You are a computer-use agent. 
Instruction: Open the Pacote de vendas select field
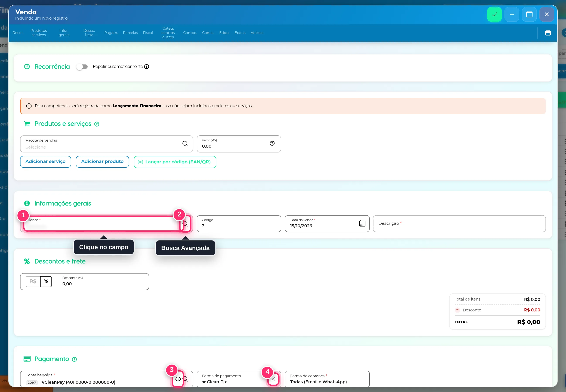coord(106,144)
